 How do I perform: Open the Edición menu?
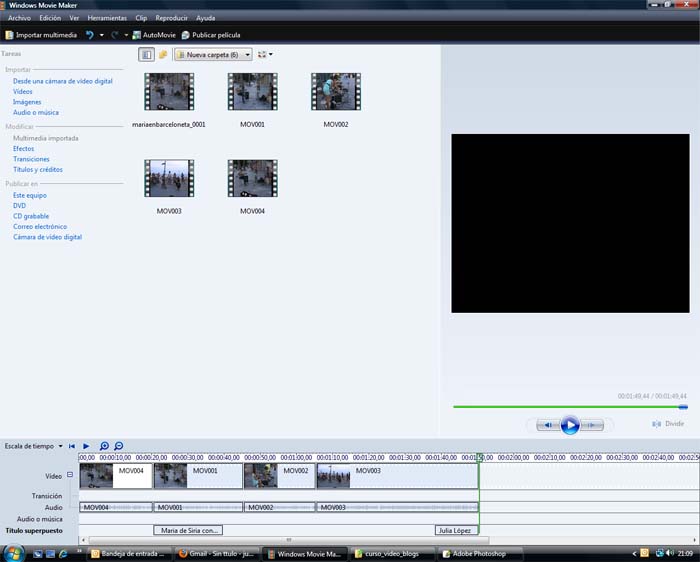click(x=50, y=18)
